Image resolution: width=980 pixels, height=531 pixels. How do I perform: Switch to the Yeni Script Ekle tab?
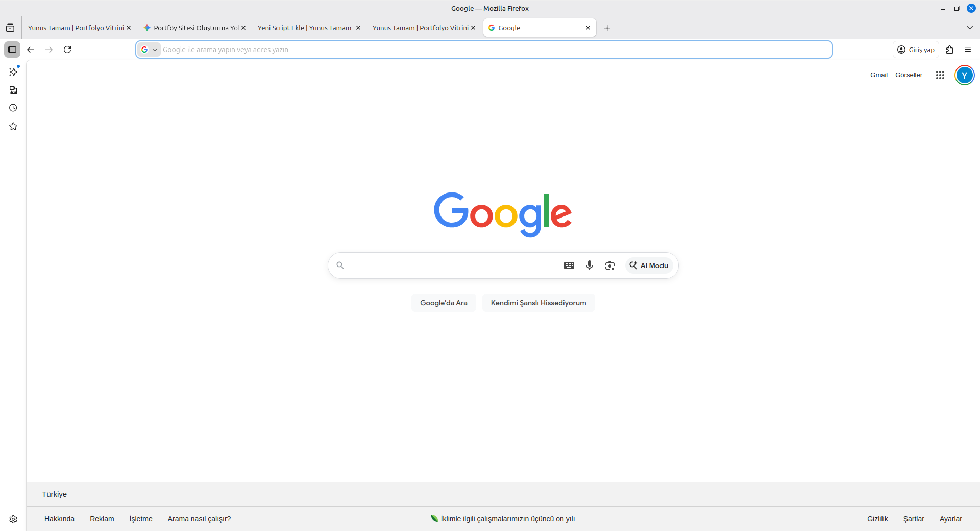click(x=304, y=28)
